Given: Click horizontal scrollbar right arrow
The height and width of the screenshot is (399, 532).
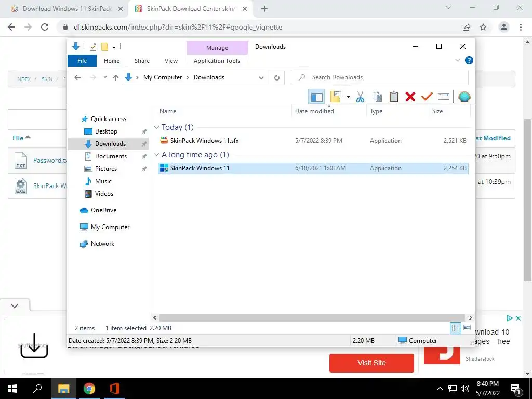Looking at the screenshot, I should (470, 317).
